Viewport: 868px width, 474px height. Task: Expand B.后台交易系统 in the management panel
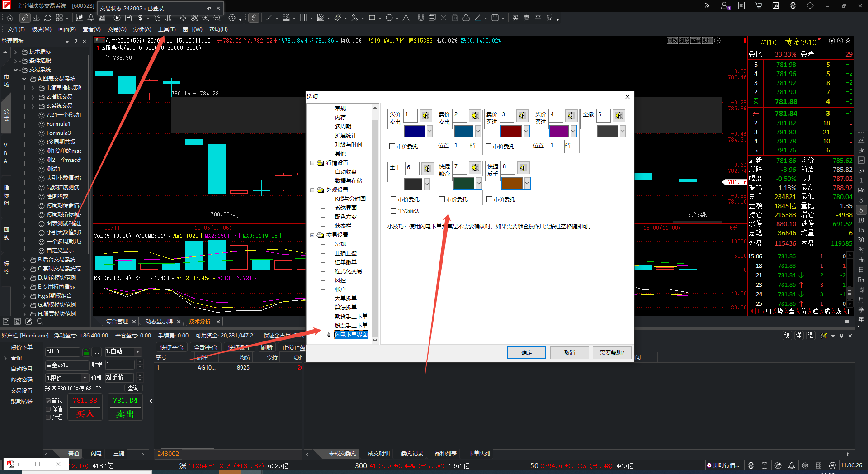[x=24, y=260]
